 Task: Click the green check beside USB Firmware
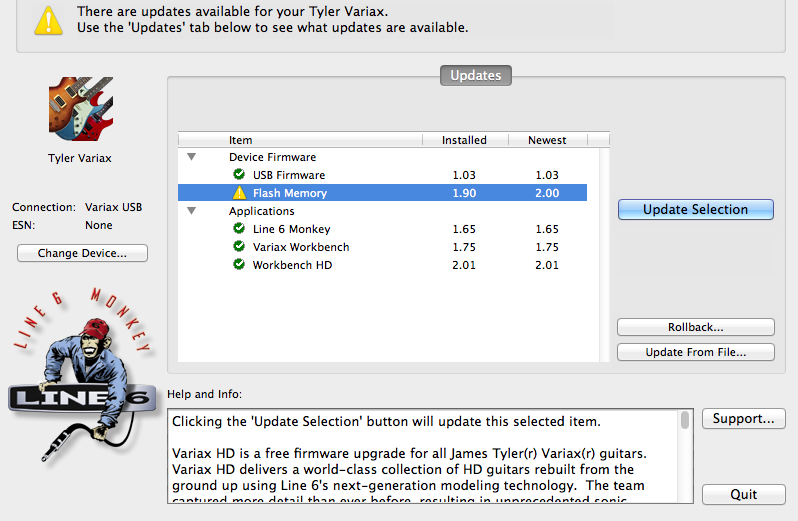tap(239, 175)
